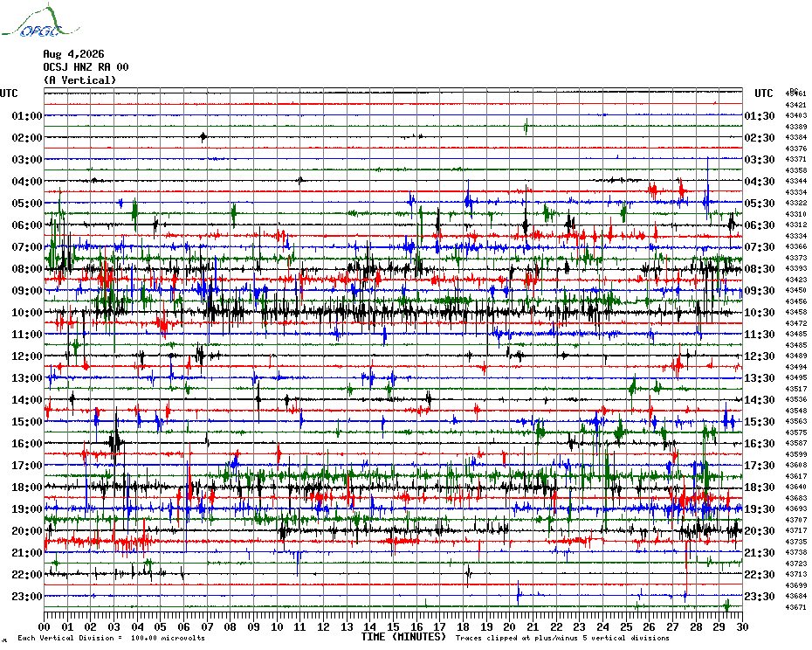Click the DC offset value '43671'
The width and height of the screenshot is (812, 650).
pyautogui.click(x=796, y=607)
